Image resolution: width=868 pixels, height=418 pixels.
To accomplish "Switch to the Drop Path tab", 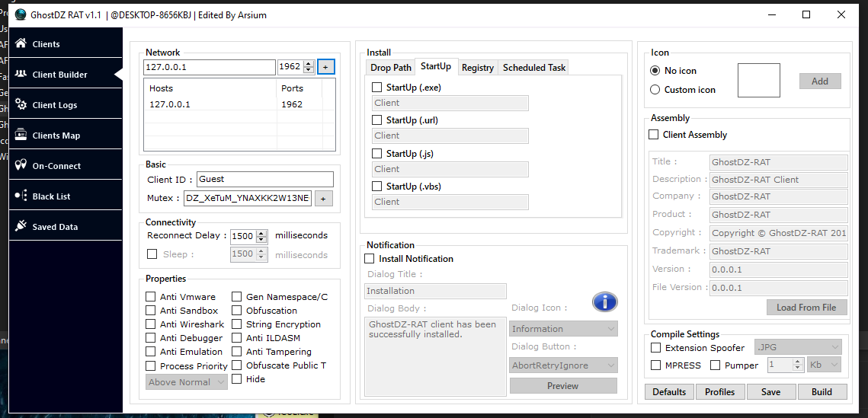I will point(391,68).
